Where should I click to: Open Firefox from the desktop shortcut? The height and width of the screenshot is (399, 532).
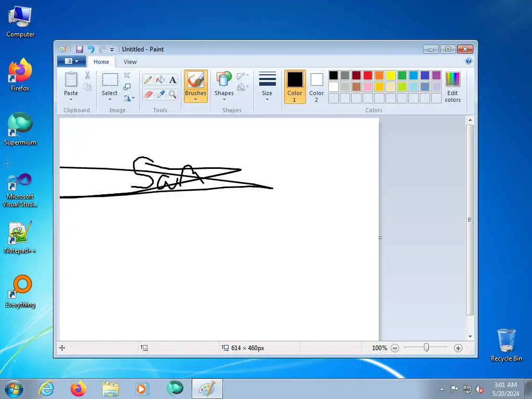(20, 75)
